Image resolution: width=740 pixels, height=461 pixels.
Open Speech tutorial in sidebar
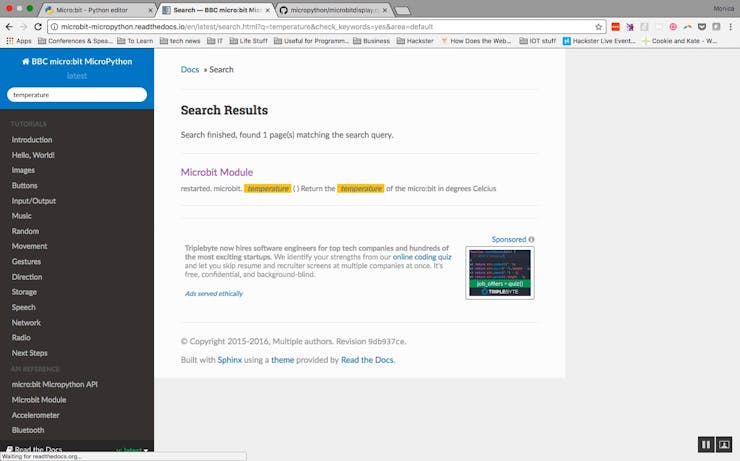click(x=24, y=307)
